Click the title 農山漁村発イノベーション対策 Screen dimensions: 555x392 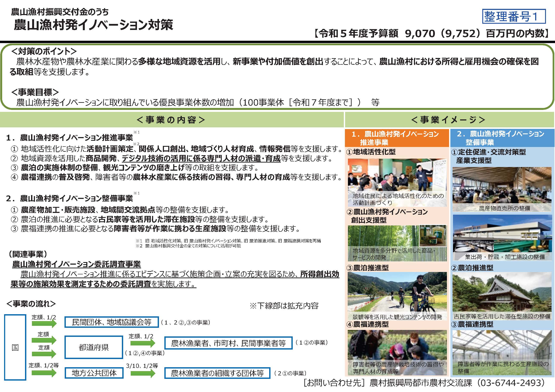(x=94, y=25)
